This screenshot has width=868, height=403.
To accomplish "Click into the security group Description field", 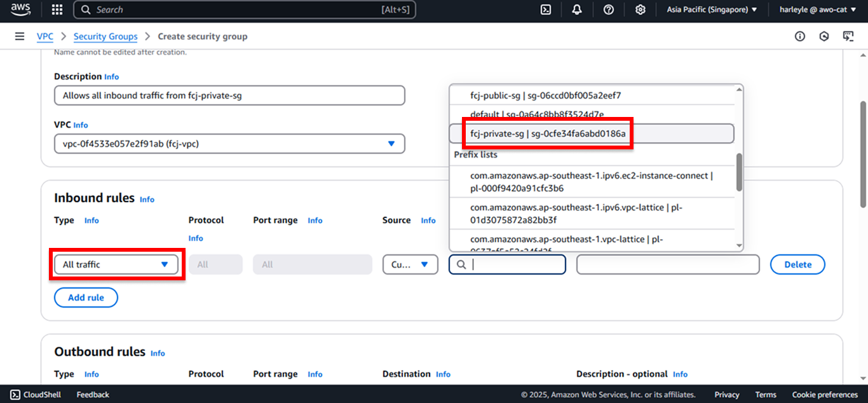I will pos(229,95).
